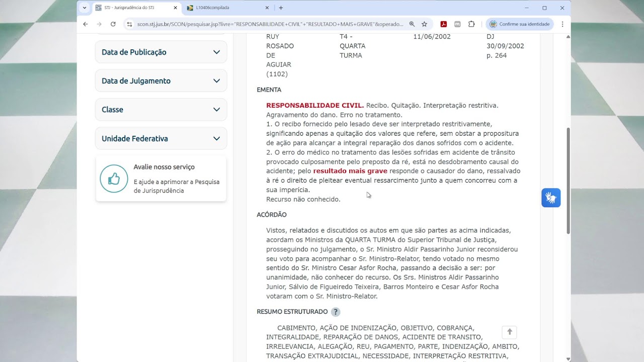Click the gray extension icon next to Acrobat
The height and width of the screenshot is (362, 644).
tap(457, 24)
